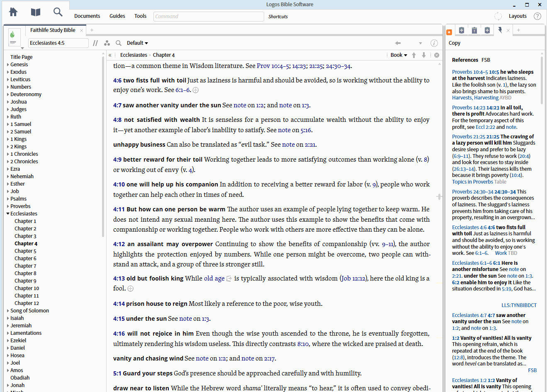
Task: Expand note plus icon after 6:1–6
Action: click(196, 90)
